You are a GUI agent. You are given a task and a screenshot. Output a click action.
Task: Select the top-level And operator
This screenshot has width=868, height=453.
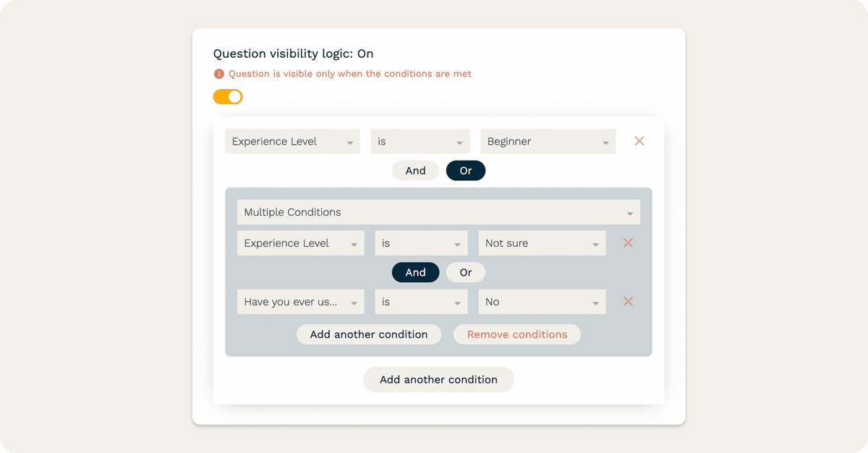pos(415,171)
